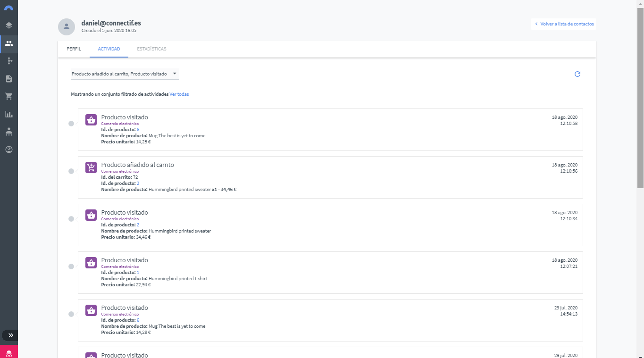Open product ID 1 link for Hummingbird printed t-shirt
This screenshot has height=358, width=644.
[x=138, y=273]
